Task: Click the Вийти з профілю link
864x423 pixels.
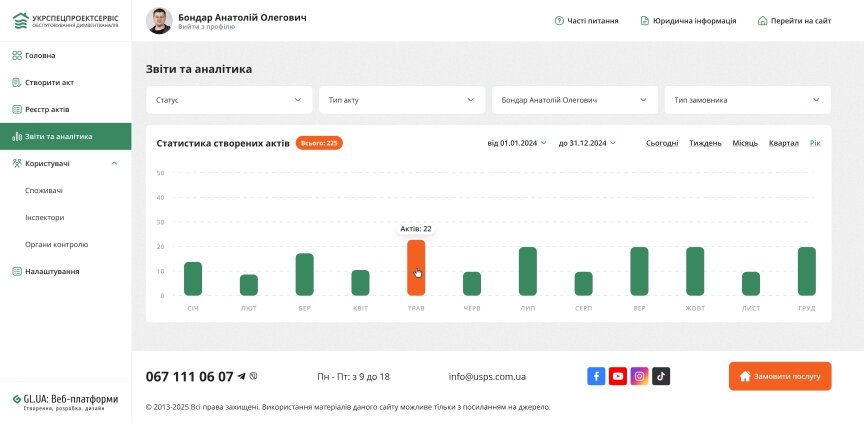Action: [x=207, y=27]
